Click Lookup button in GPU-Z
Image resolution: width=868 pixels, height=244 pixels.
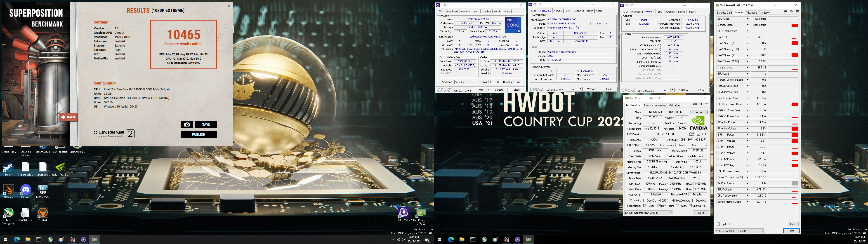pyautogui.click(x=699, y=112)
